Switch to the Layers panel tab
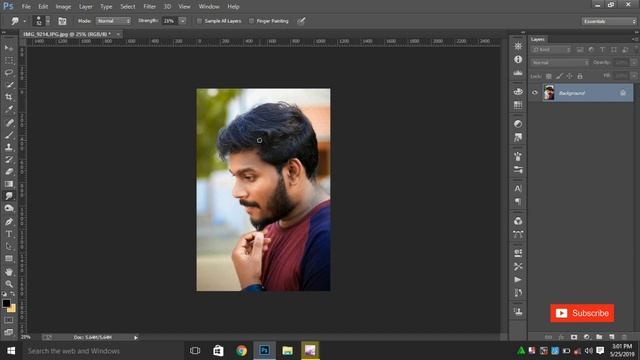The image size is (640, 360). (538, 39)
